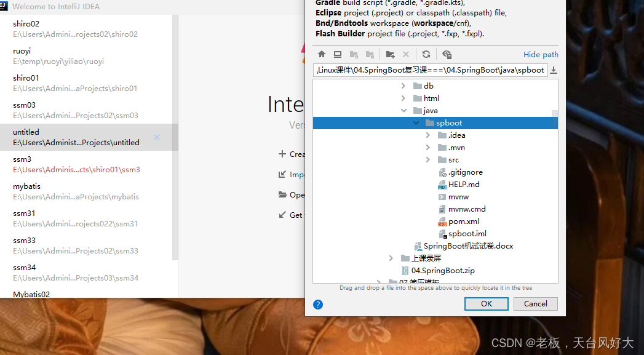Viewport: 644px width, 355px height.
Task: Click the Module directory toolbar icon
Action: pos(370,54)
